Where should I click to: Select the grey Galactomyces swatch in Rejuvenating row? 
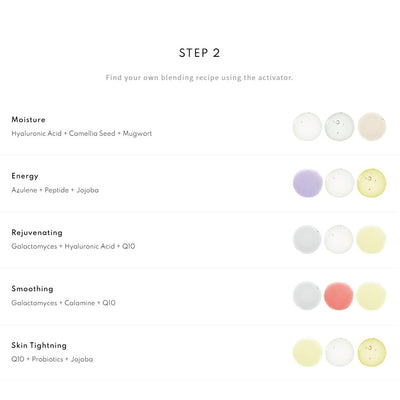[x=307, y=239]
